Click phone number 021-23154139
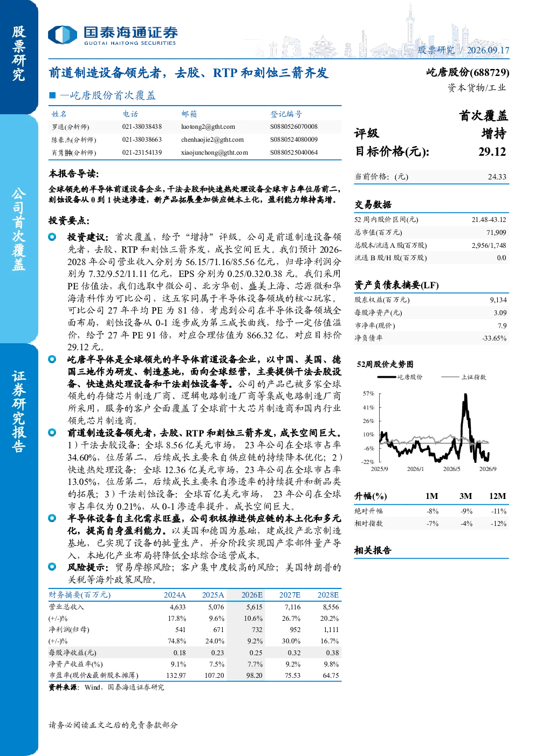 point(142,152)
